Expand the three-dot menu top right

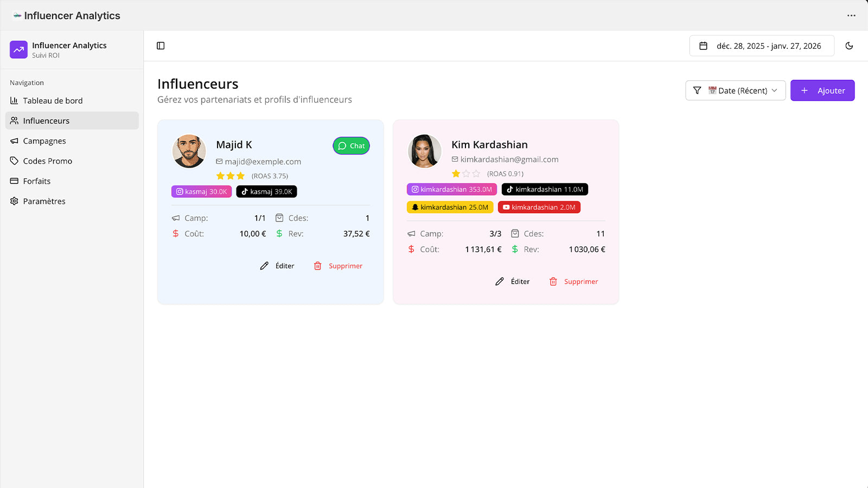point(851,16)
